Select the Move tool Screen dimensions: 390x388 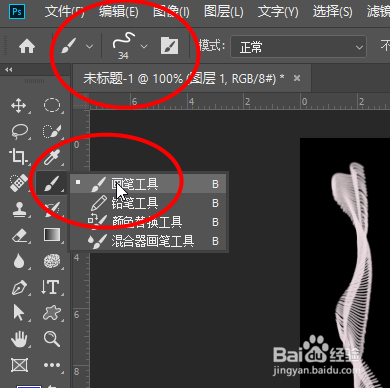tap(19, 106)
